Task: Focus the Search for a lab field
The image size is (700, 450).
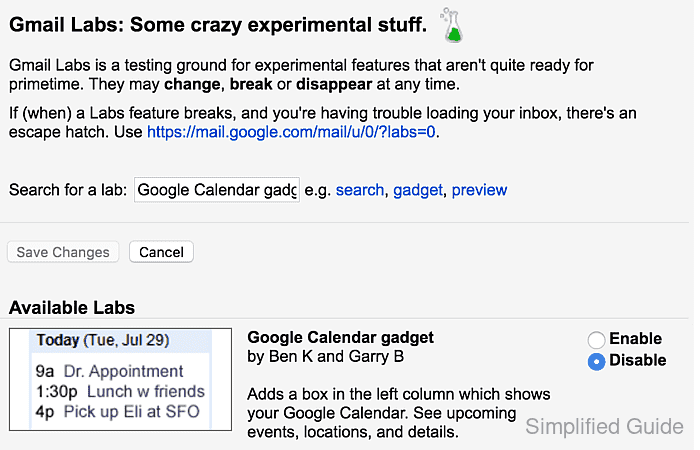Action: coord(217,190)
